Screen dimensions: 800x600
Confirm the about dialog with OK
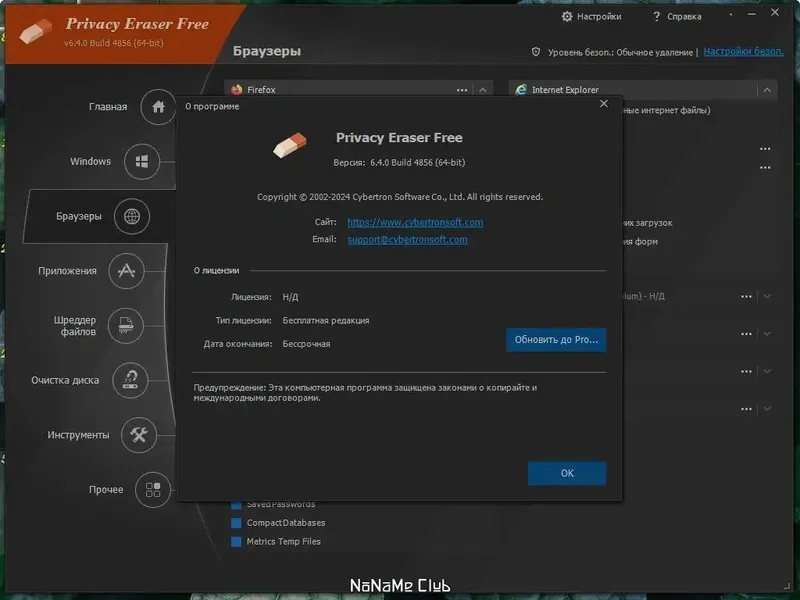(567, 473)
